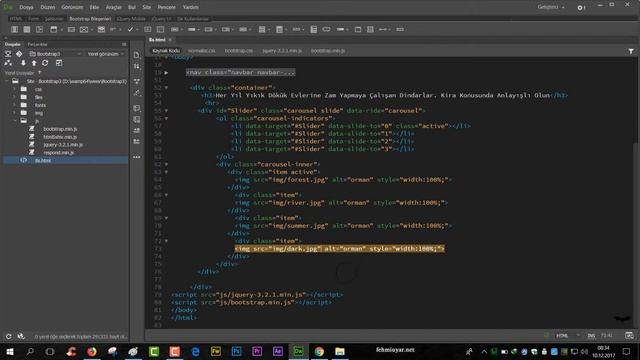Open the Araçlar menu
Viewport: 640px width, 360px height.
pyautogui.click(x=114, y=7)
